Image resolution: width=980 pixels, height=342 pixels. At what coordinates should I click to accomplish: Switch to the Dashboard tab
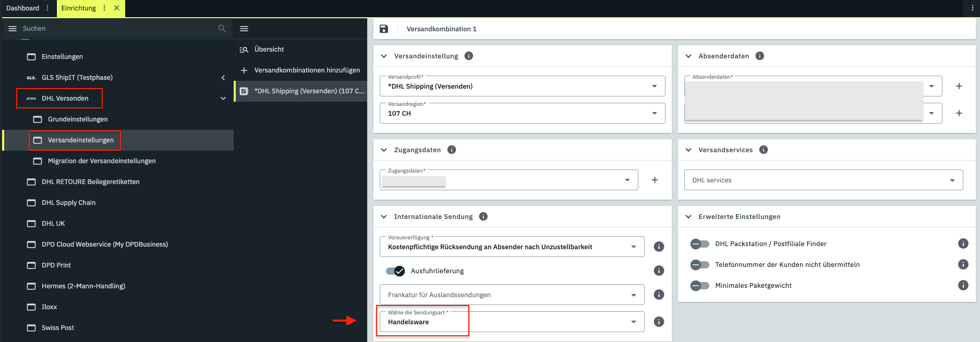point(22,8)
